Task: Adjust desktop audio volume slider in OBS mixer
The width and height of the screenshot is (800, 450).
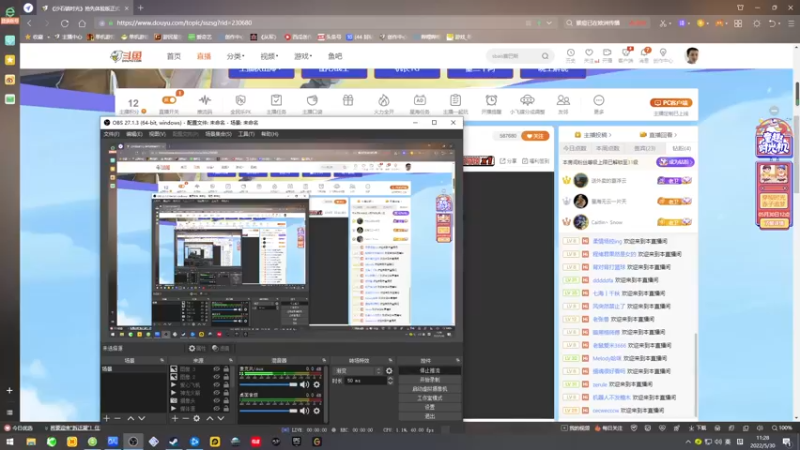Action: (x=268, y=410)
